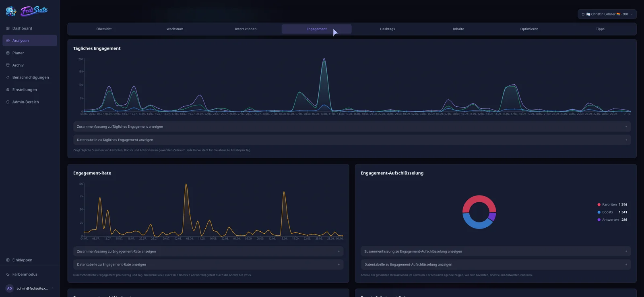Select the Engagement tab
The image size is (644, 297).
(316, 29)
